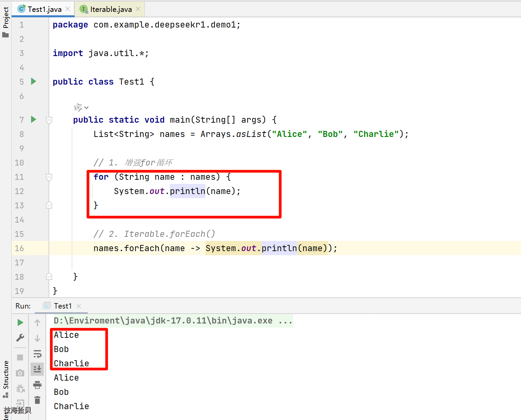The height and width of the screenshot is (420, 521).
Task: Click the "Alice" string literal on line 8
Action: (x=289, y=134)
